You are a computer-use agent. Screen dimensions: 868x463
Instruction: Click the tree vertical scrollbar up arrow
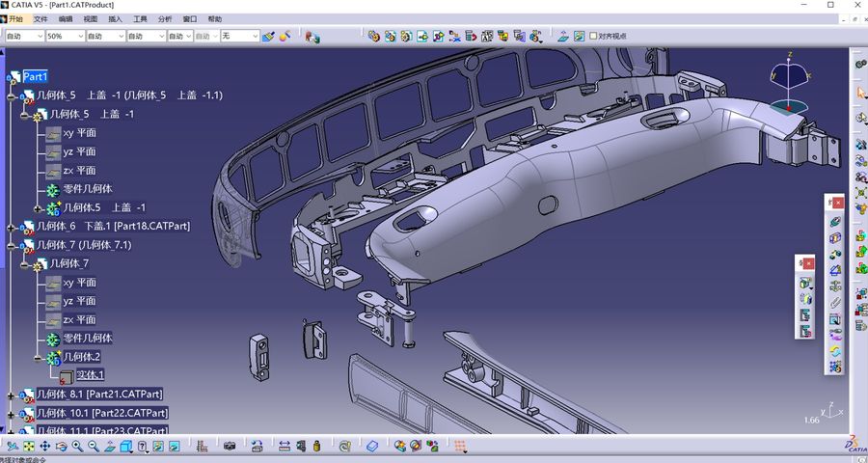point(2,53)
